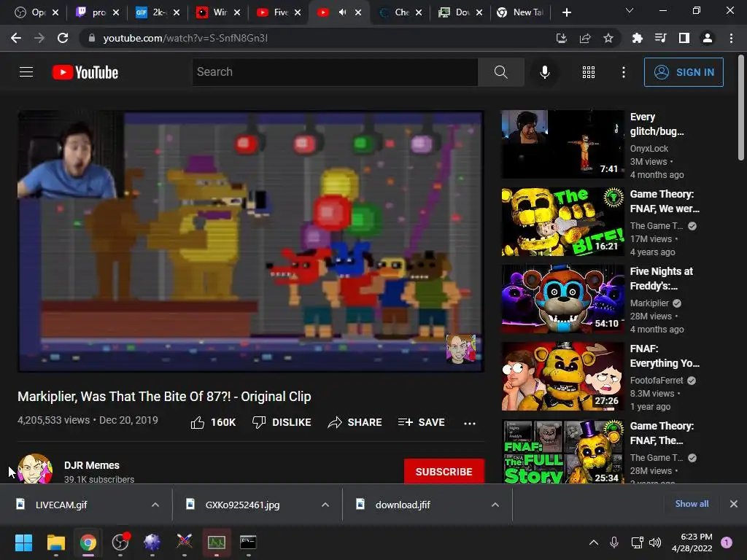
Task: Share the video
Action: pos(355,422)
